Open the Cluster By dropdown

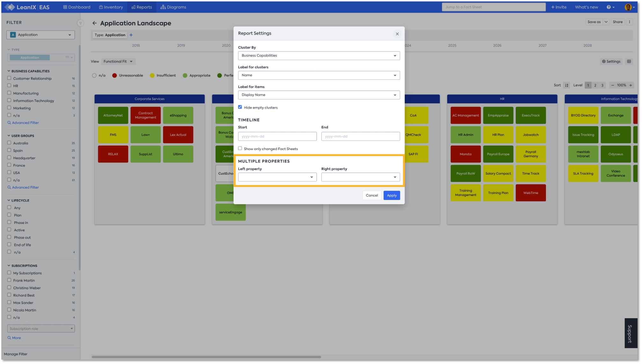tap(319, 56)
